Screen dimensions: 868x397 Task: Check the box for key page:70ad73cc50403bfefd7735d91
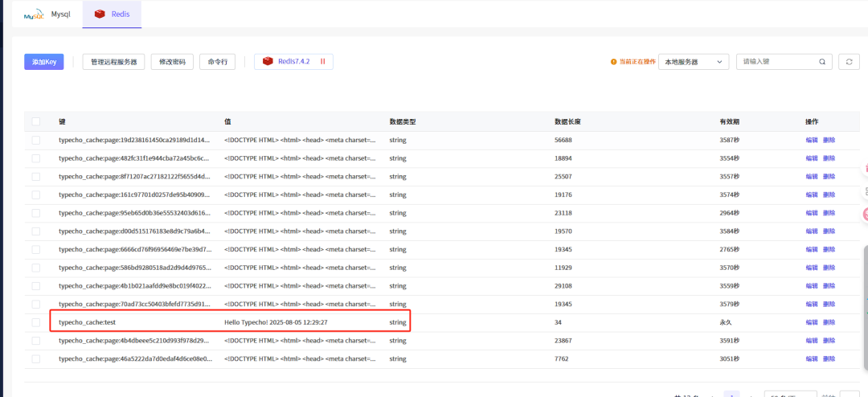click(x=36, y=305)
